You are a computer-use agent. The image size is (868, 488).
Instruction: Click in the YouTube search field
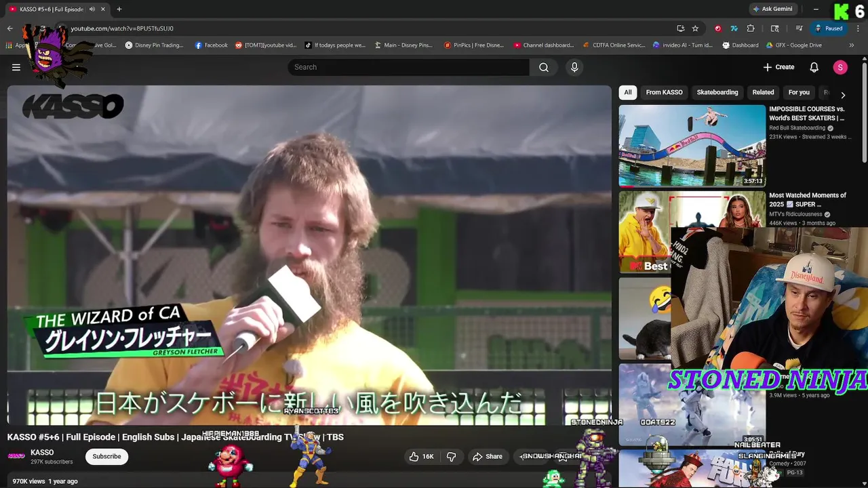[408, 67]
